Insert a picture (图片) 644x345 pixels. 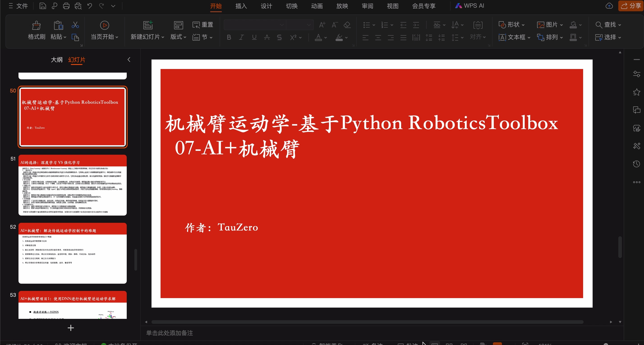click(x=549, y=25)
